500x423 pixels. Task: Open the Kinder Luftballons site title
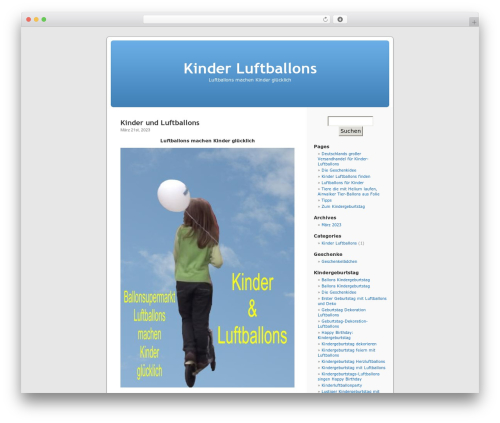[250, 68]
